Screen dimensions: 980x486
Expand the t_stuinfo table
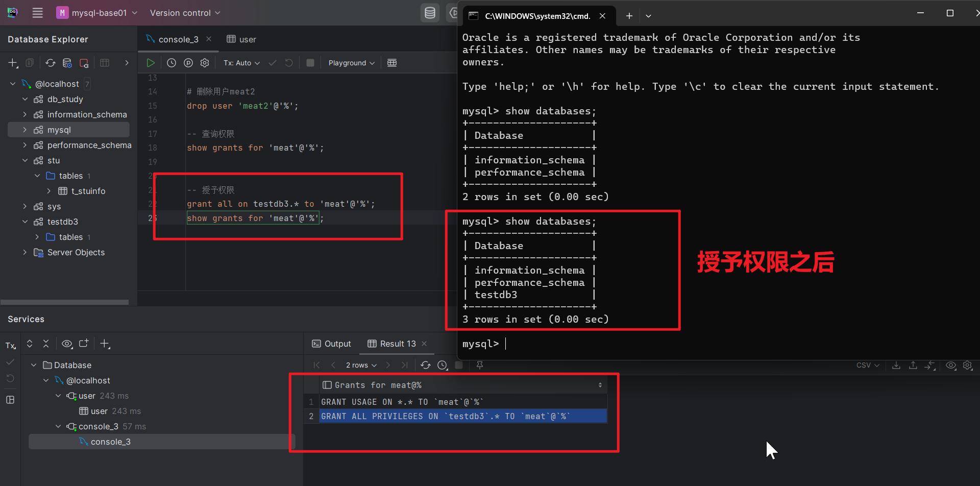click(49, 191)
